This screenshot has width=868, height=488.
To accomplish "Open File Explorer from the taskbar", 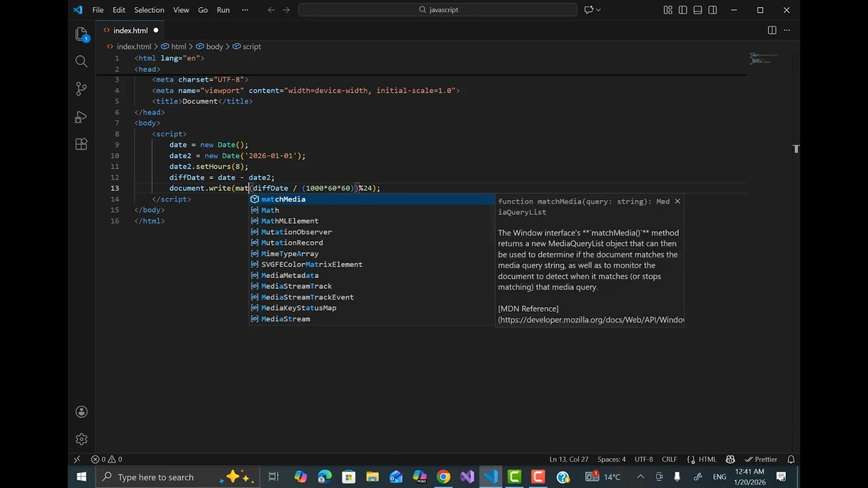I will point(372,476).
